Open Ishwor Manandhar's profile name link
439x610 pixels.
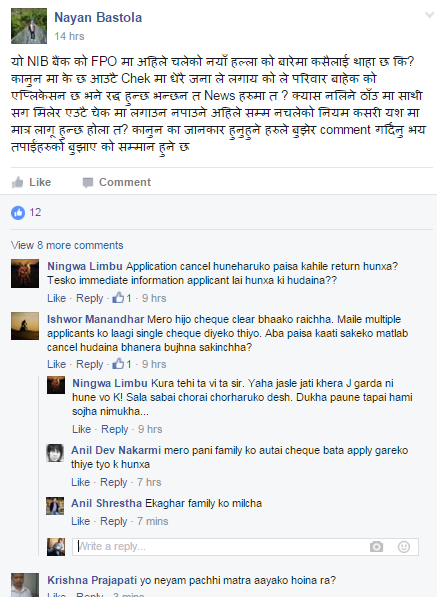(96, 319)
